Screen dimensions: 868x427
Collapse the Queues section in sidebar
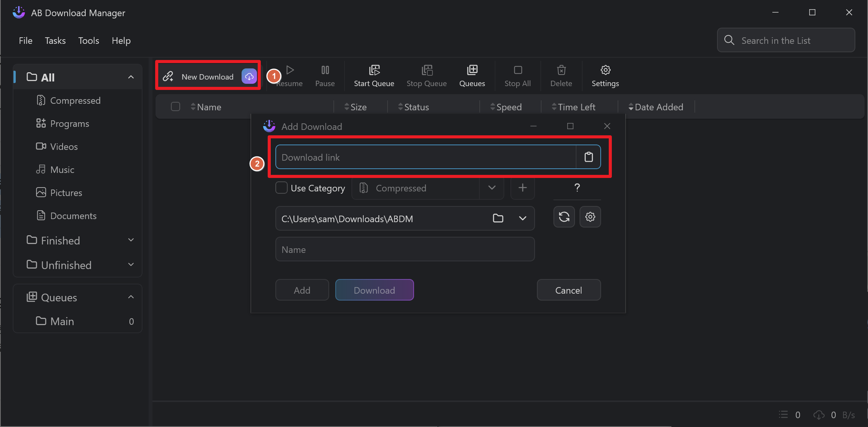point(131,297)
